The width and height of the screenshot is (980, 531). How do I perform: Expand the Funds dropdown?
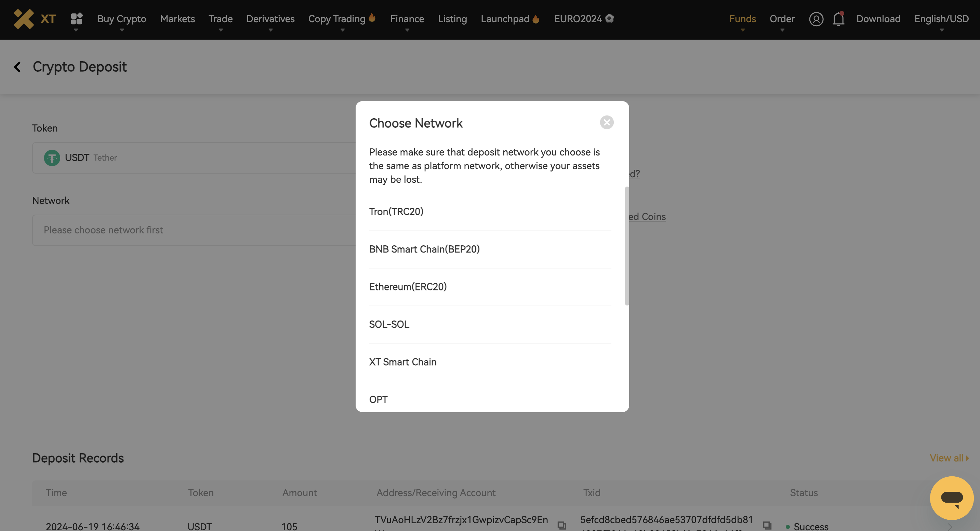[742, 19]
